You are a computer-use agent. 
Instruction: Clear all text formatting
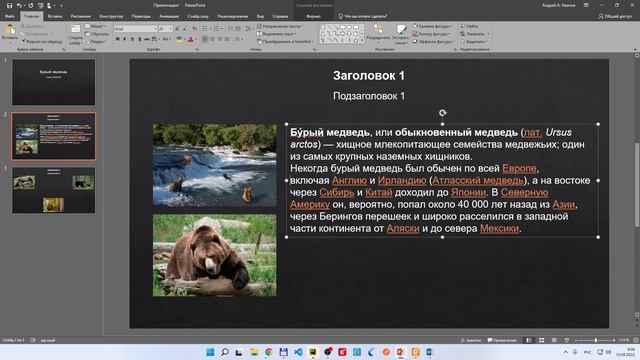click(x=194, y=29)
